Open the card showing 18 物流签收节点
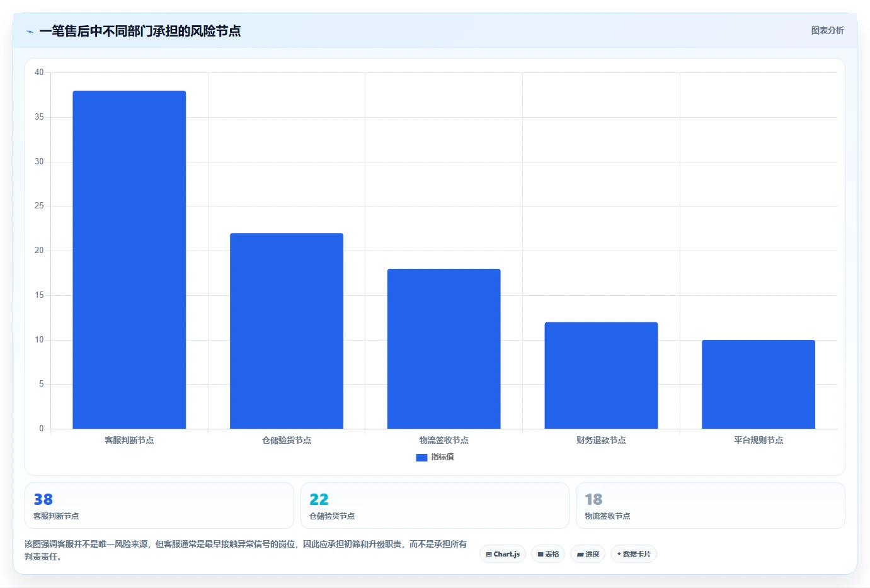870x588 pixels. point(711,506)
